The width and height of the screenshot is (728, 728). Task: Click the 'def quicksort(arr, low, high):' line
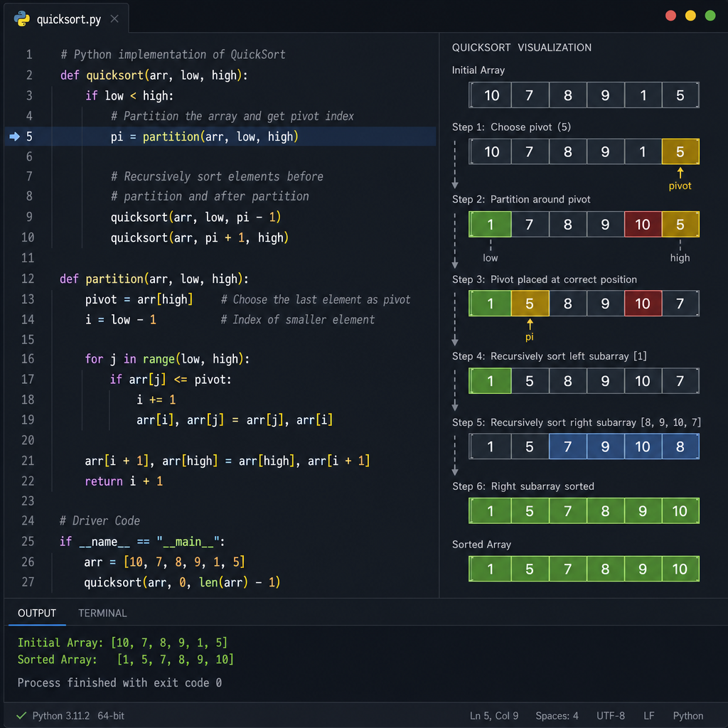point(154,75)
